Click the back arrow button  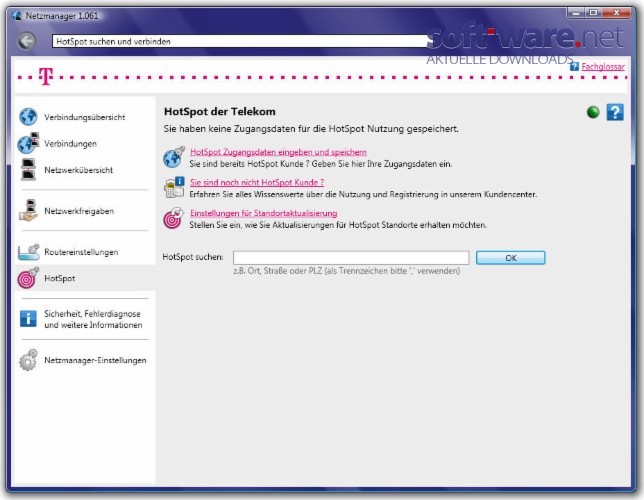[x=27, y=41]
